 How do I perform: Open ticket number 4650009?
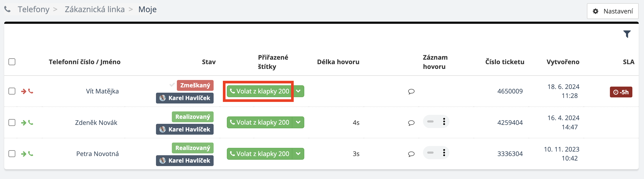tap(510, 91)
